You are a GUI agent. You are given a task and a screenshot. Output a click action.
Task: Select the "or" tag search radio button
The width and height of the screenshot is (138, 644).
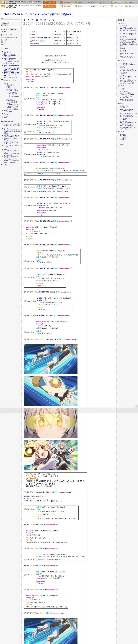tap(8, 29)
